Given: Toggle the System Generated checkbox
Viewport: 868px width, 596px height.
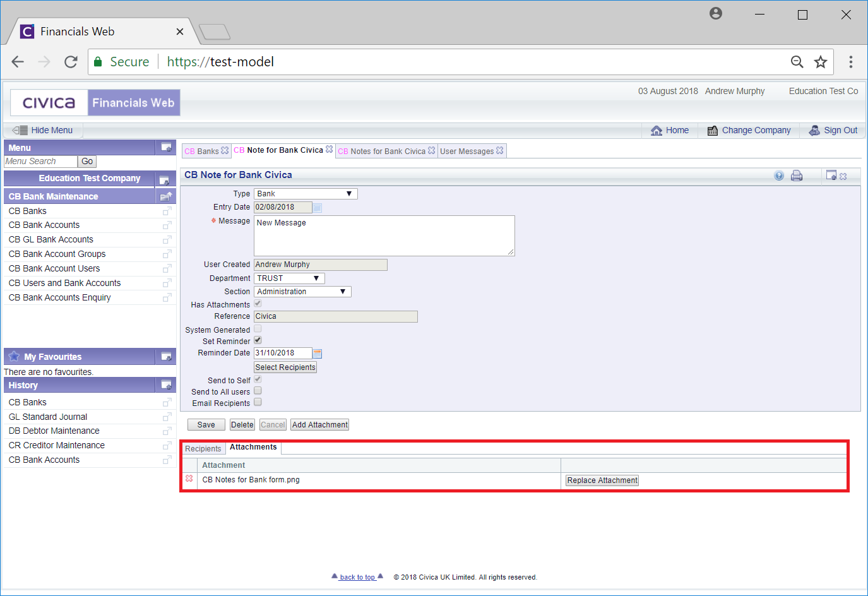Looking at the screenshot, I should 258,329.
